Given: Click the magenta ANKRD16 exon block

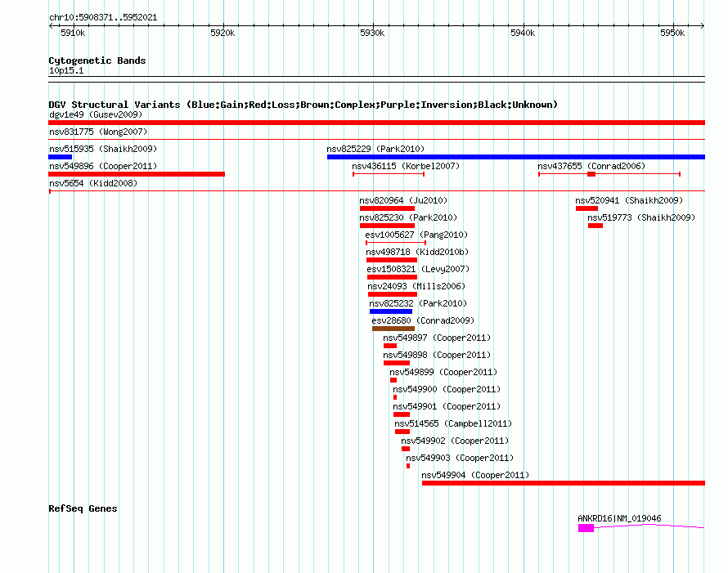Looking at the screenshot, I should point(586,528).
